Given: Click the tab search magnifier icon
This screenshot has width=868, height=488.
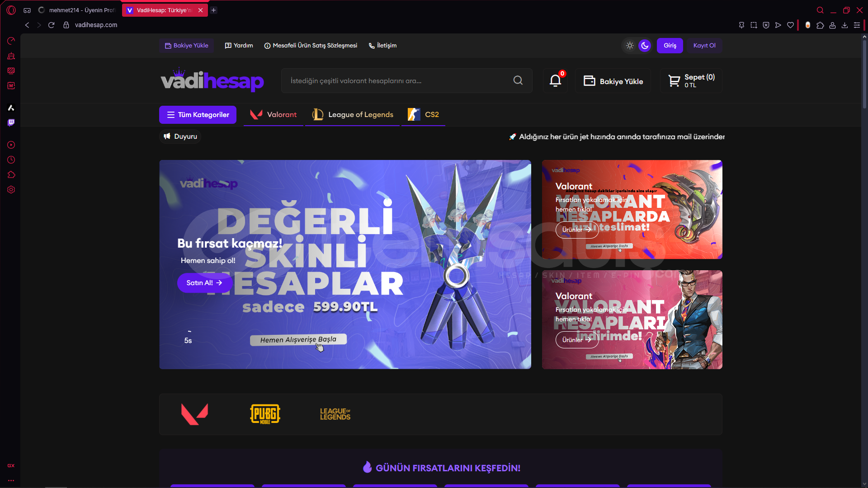Looking at the screenshot, I should pos(820,10).
